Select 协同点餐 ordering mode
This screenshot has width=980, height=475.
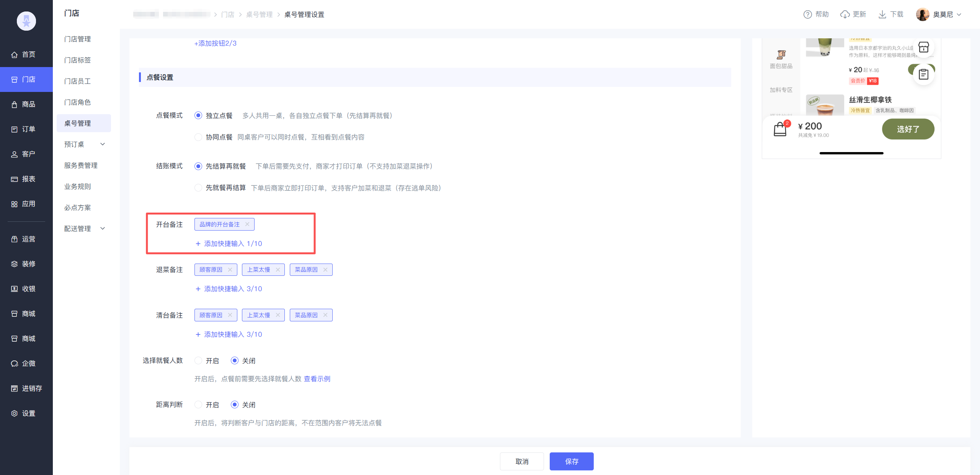point(198,137)
